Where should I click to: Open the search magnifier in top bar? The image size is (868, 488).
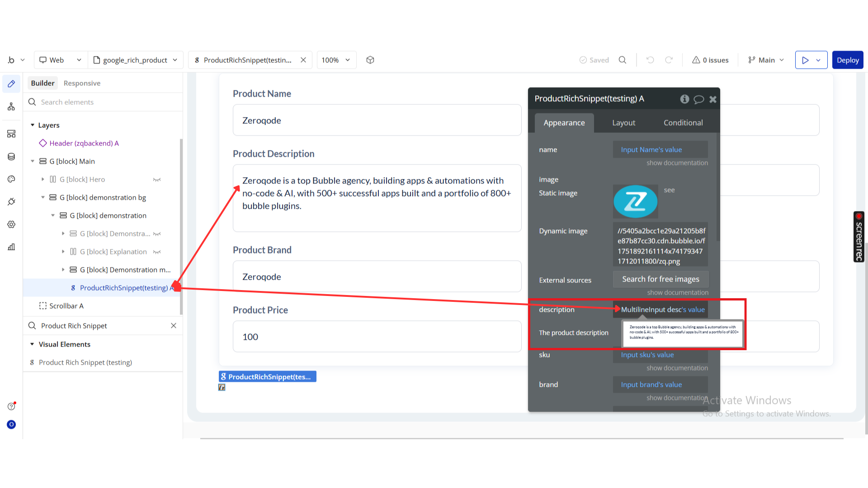pyautogui.click(x=623, y=60)
